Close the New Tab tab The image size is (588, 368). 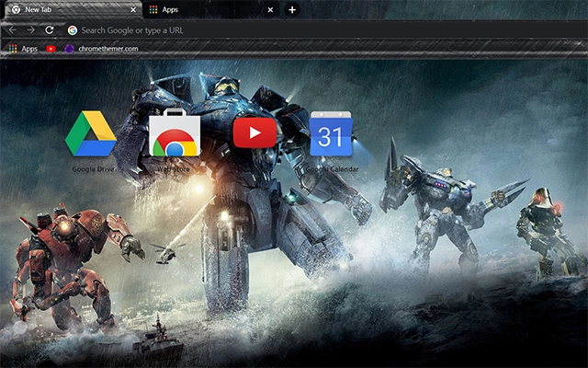click(x=133, y=10)
